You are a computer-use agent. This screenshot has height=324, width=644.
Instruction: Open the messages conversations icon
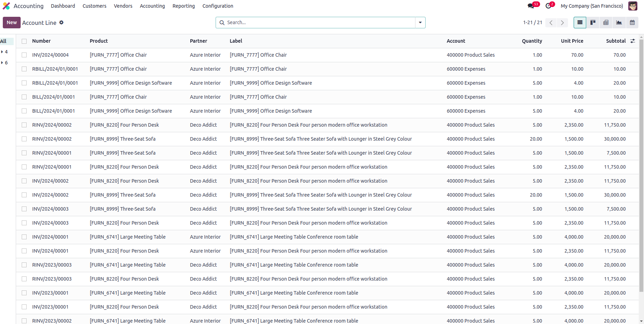coord(531,6)
